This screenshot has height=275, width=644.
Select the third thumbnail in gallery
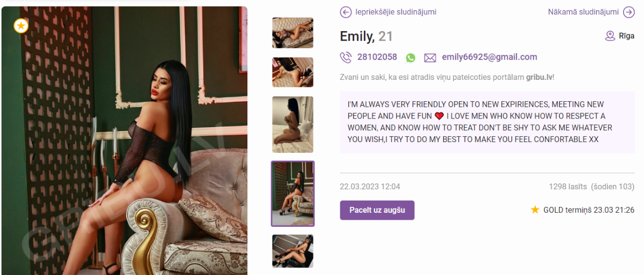[x=292, y=124]
